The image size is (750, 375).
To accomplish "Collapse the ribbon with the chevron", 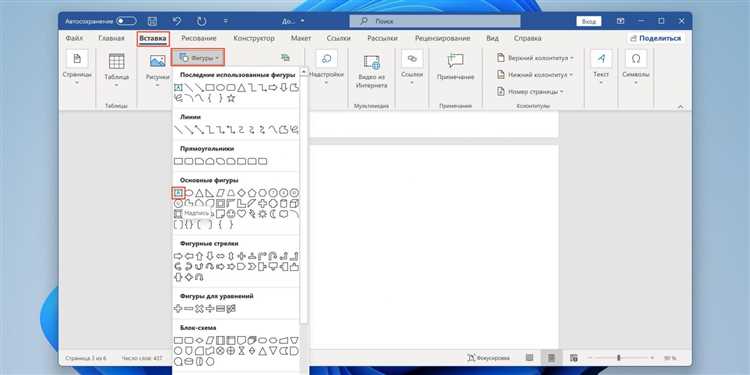I will (681, 106).
